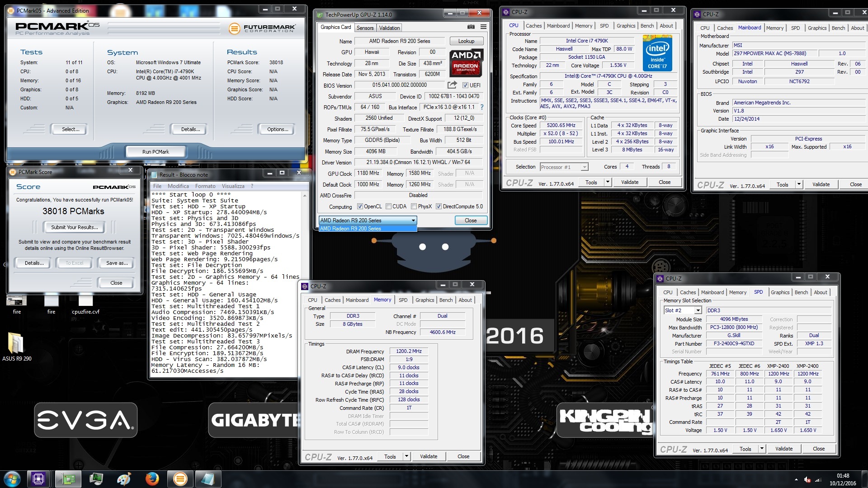
Task: Open the monitor app taskbar icon
Action: pos(96,479)
